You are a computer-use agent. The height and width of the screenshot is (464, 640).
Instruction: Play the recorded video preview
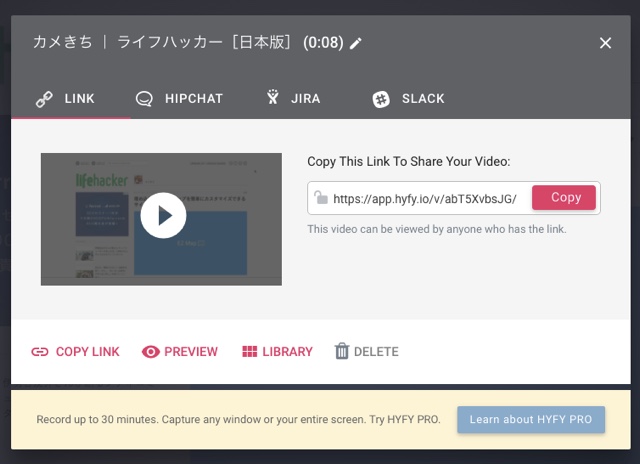click(x=163, y=215)
